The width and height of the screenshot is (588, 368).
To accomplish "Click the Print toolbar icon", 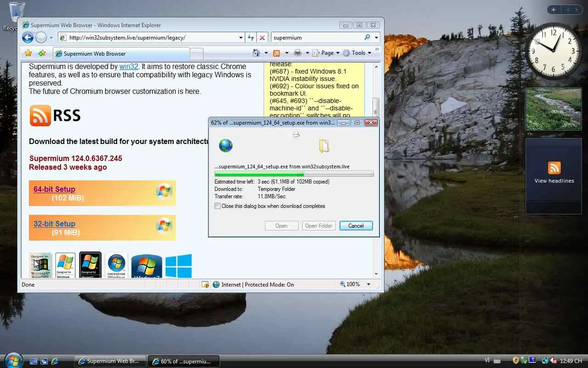I will 297,53.
